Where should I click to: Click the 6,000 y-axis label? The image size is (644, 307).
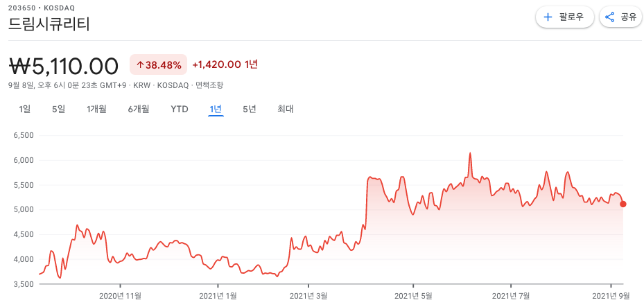point(24,160)
